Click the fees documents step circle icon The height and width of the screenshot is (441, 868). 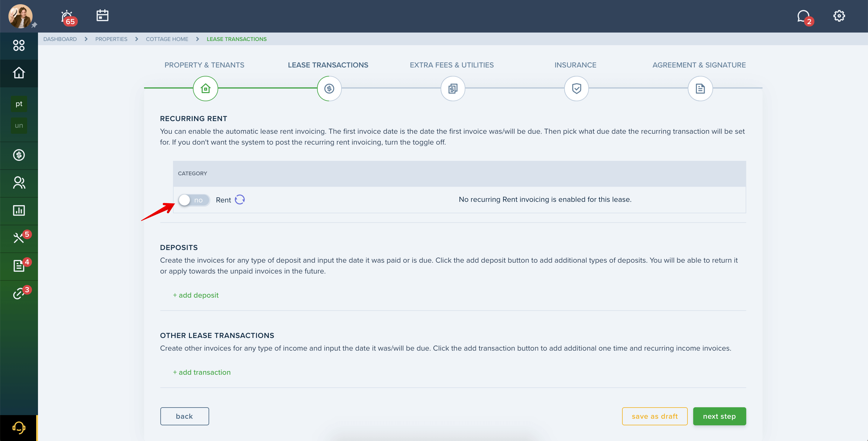click(x=453, y=89)
